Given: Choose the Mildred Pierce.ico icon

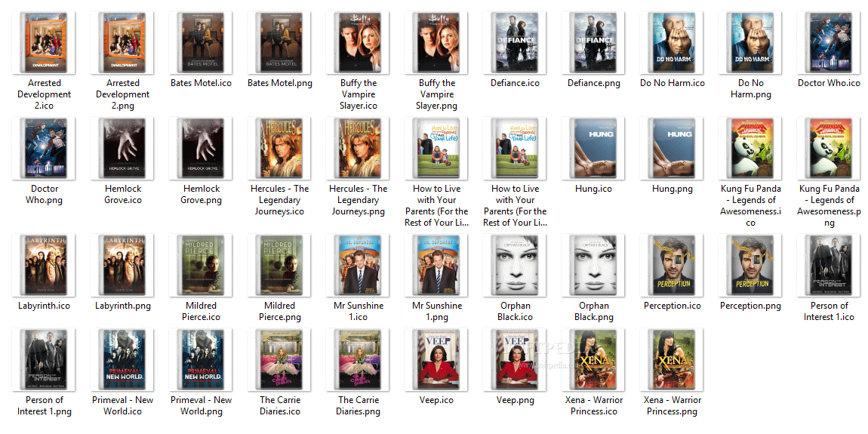Looking at the screenshot, I should pos(201,265).
